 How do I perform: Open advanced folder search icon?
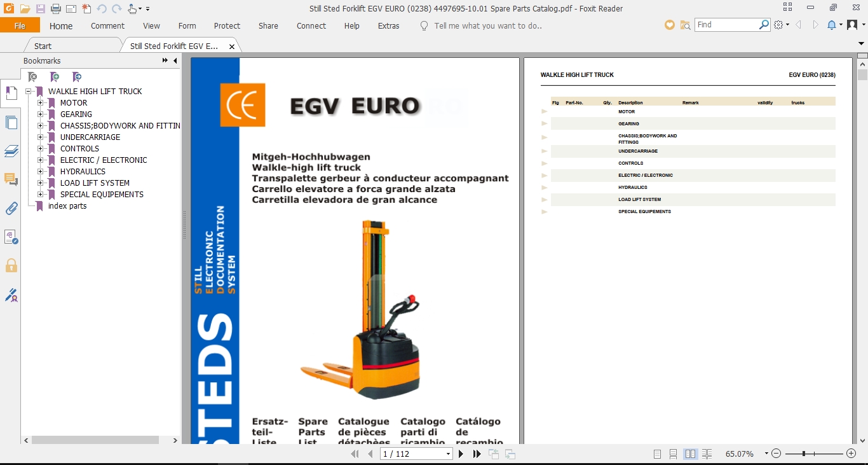(685, 25)
